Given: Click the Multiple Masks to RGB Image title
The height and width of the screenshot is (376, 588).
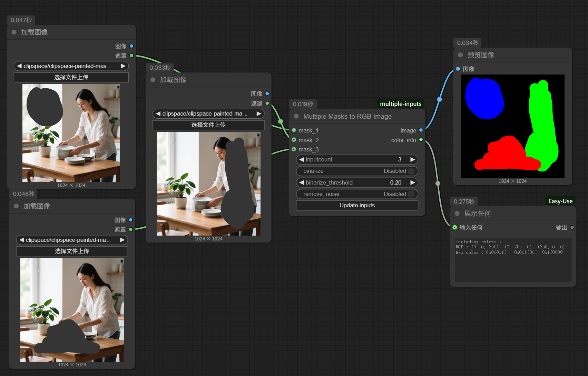Looking at the screenshot, I should [347, 116].
